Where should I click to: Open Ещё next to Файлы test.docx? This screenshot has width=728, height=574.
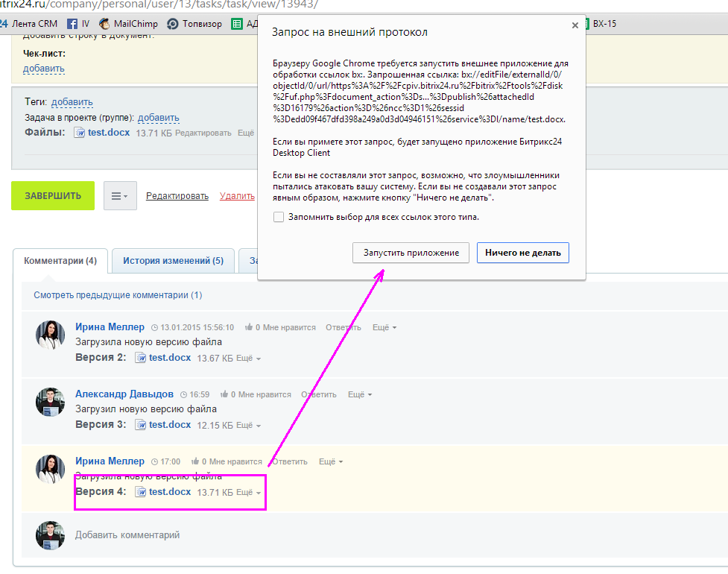246,133
